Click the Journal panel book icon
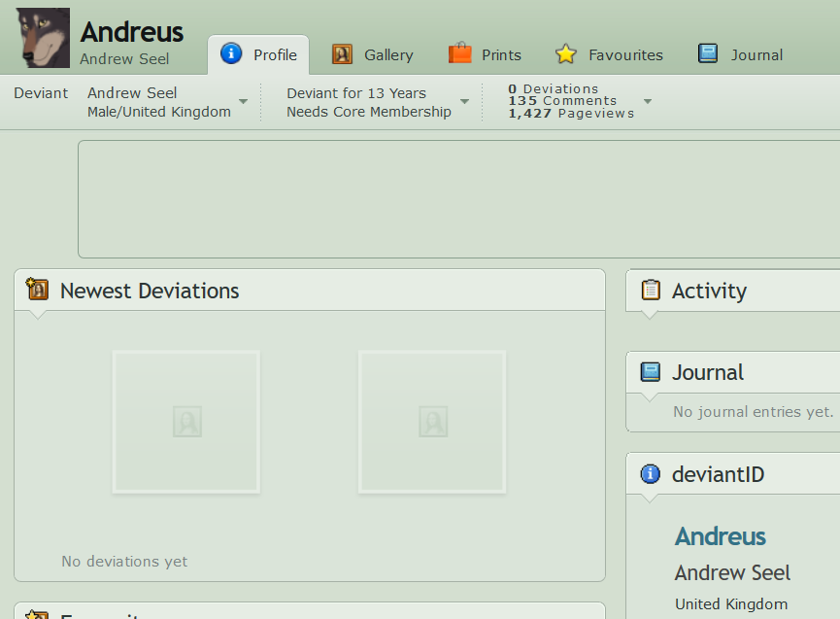840x619 pixels. 651,372
